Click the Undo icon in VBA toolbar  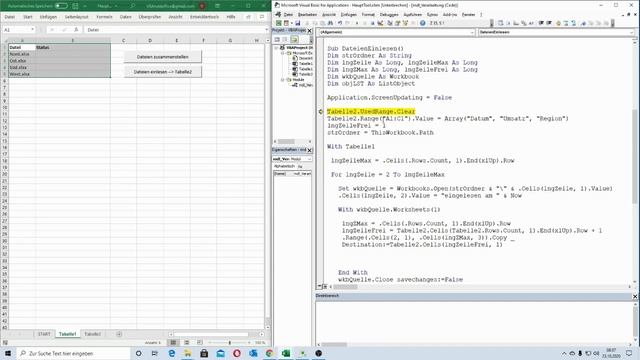pos(340,23)
